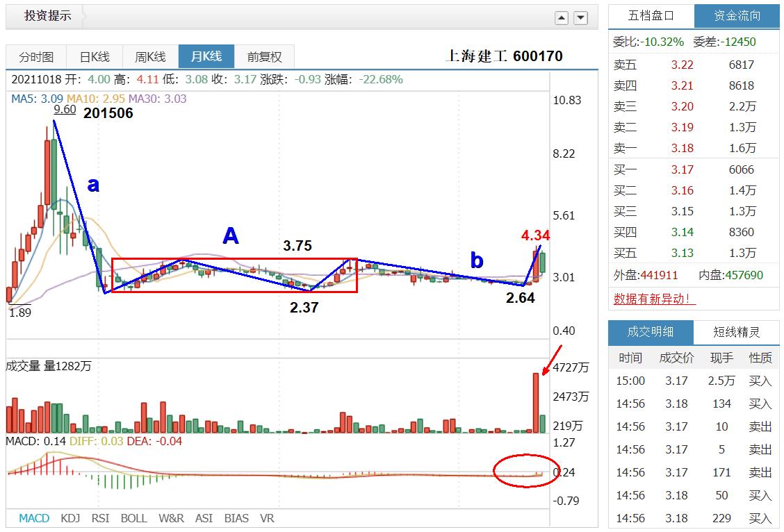Click the up arrow in 投资提示 bar
This screenshot has height=532, width=784.
(562, 19)
